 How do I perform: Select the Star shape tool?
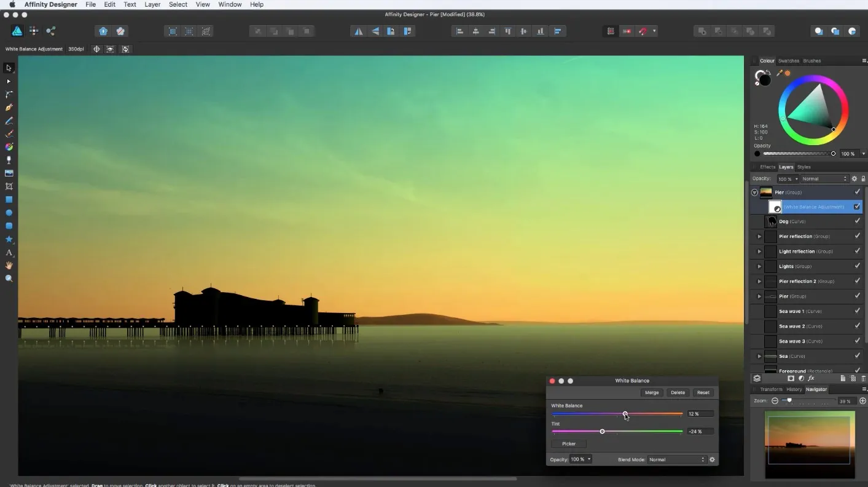pos(9,239)
